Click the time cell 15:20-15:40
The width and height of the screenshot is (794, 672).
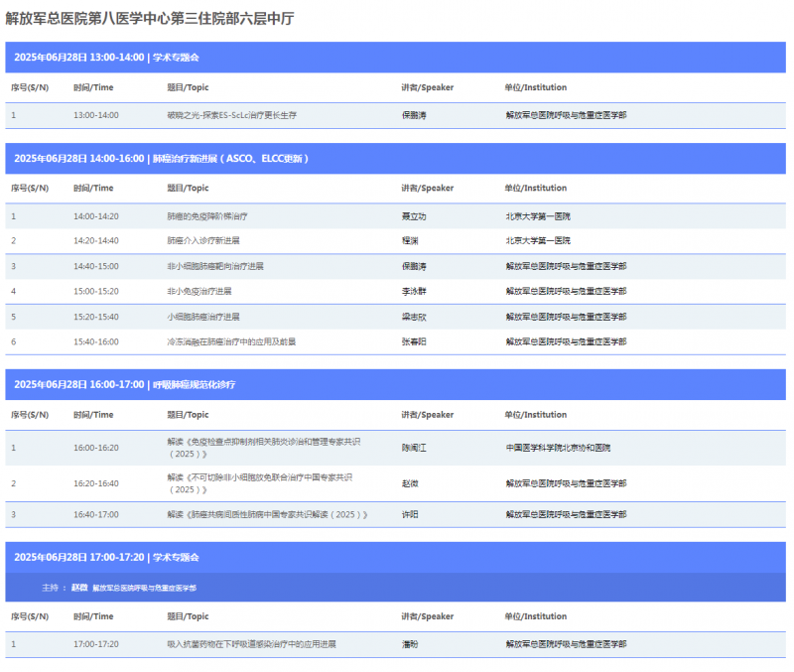(96, 317)
